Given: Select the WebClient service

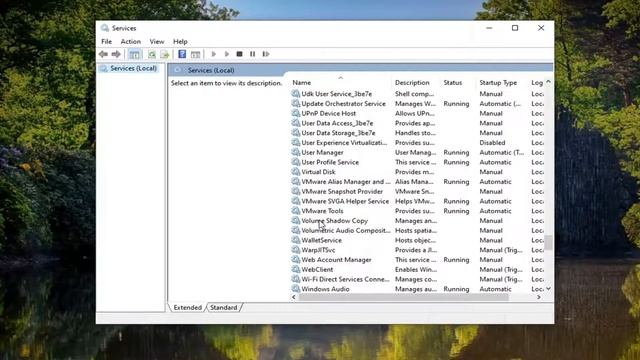Looking at the screenshot, I should point(417,270).
